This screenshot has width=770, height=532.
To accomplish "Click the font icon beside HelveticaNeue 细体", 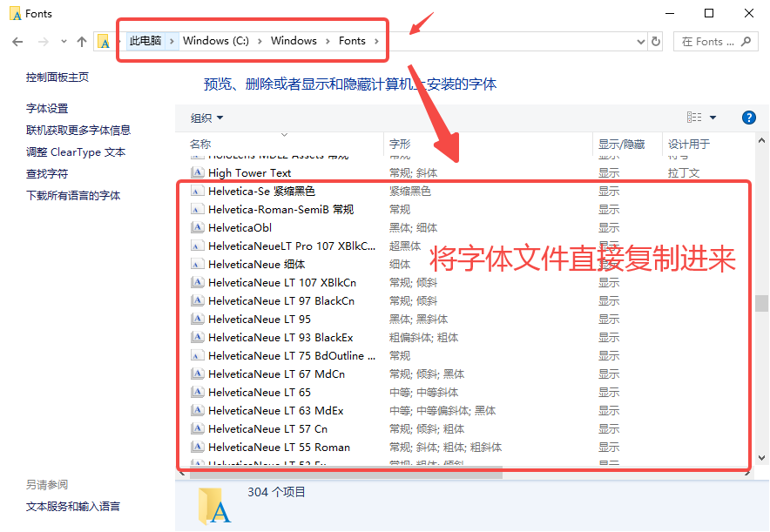I will pyautogui.click(x=197, y=264).
